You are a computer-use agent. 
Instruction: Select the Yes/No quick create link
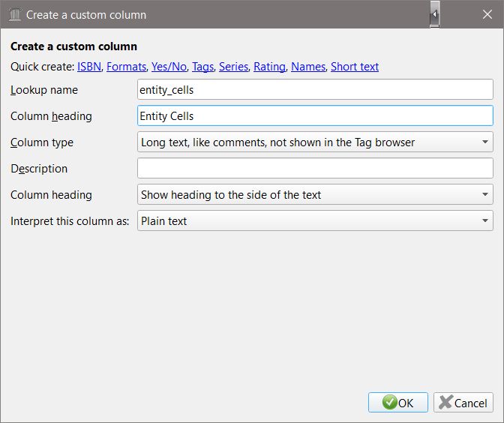click(x=169, y=67)
